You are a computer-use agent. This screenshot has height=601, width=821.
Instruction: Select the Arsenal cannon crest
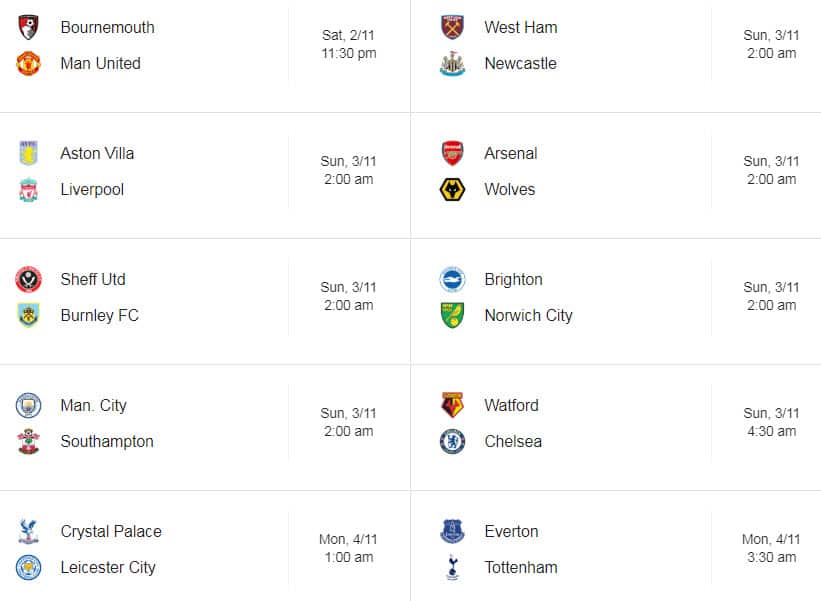pos(452,153)
